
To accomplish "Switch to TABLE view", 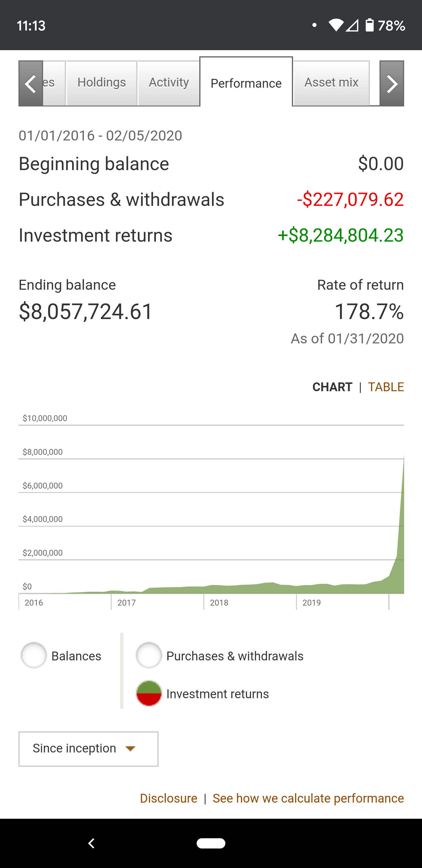I will 386,387.
